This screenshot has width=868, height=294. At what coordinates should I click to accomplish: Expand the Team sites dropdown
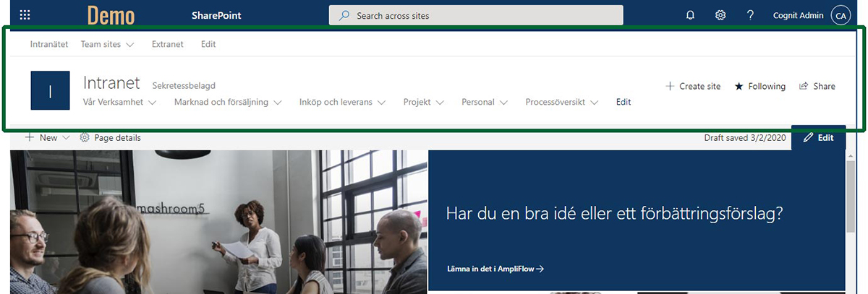point(107,44)
